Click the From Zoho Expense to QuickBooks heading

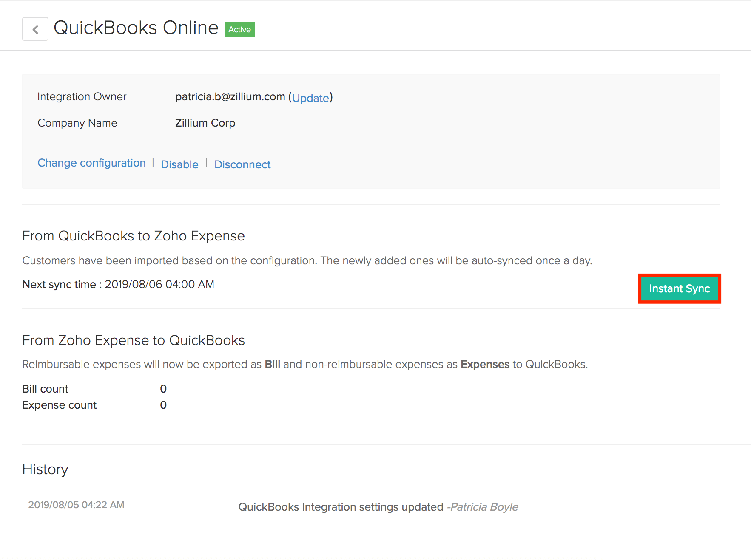[x=134, y=340]
